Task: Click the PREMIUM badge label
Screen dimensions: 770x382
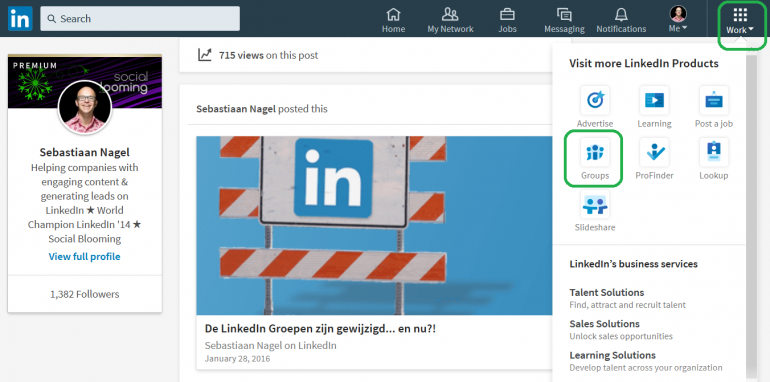Action: click(x=35, y=65)
